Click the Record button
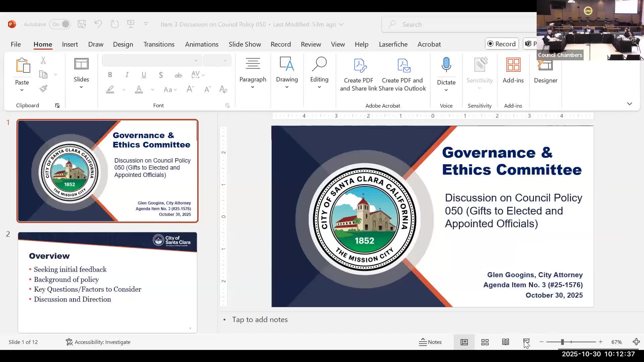 [501, 44]
